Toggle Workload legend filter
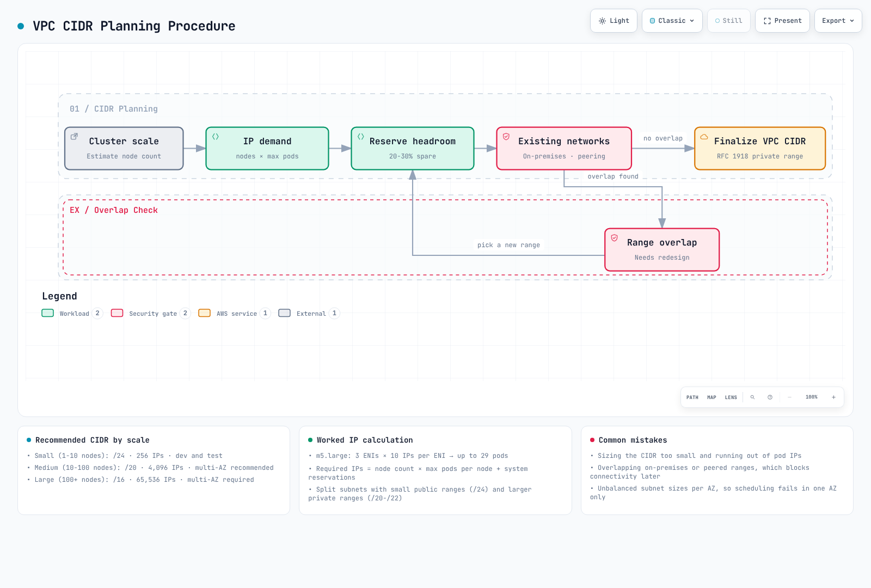This screenshot has height=588, width=871. click(x=72, y=313)
